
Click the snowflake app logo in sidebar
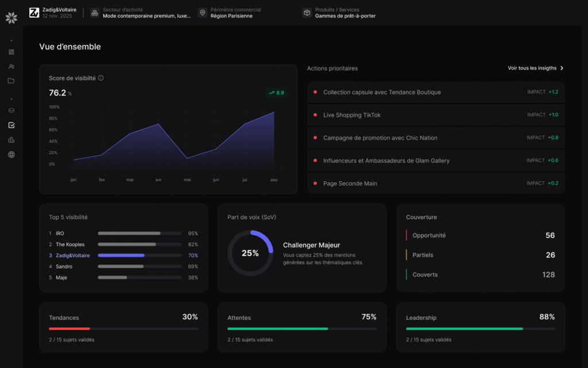tap(11, 18)
